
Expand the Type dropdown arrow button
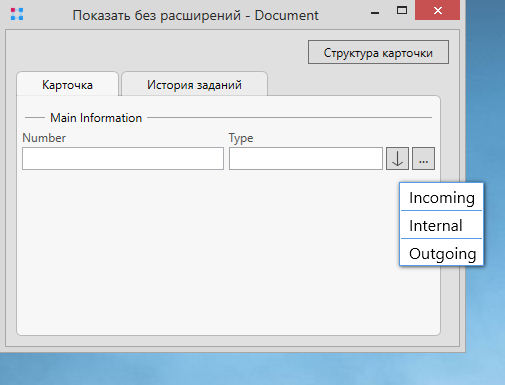pos(397,159)
